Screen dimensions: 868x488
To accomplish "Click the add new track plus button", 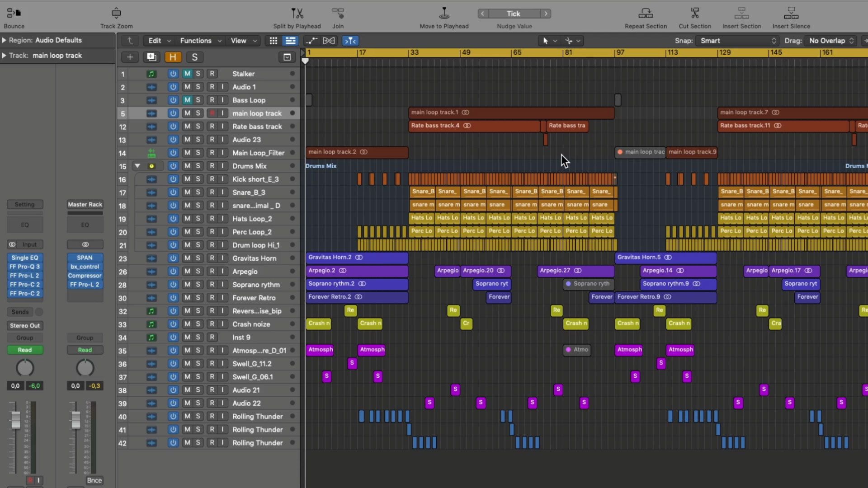I will [x=130, y=57].
